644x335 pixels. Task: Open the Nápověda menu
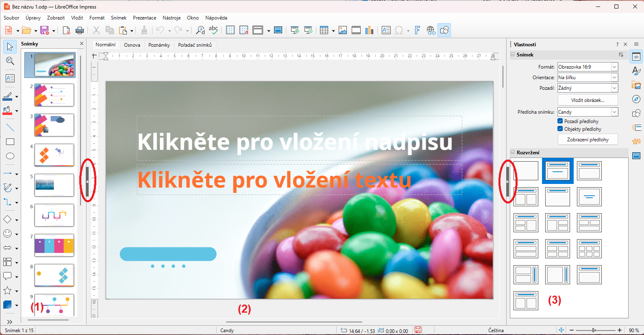point(216,18)
